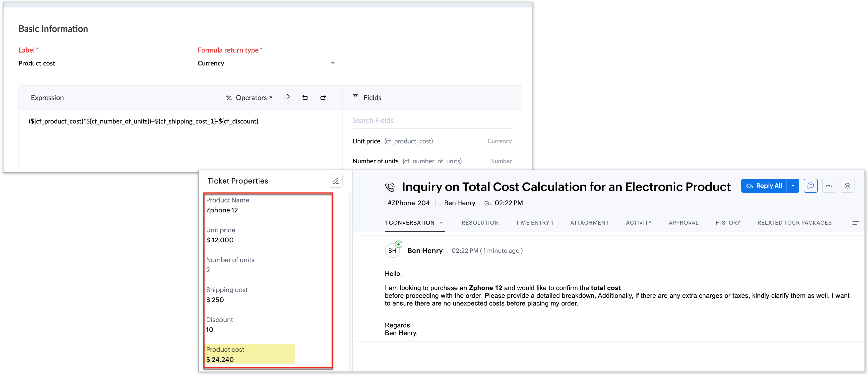Click the redo arrow in Expression toolbar
The height and width of the screenshot is (375, 868).
(x=323, y=97)
